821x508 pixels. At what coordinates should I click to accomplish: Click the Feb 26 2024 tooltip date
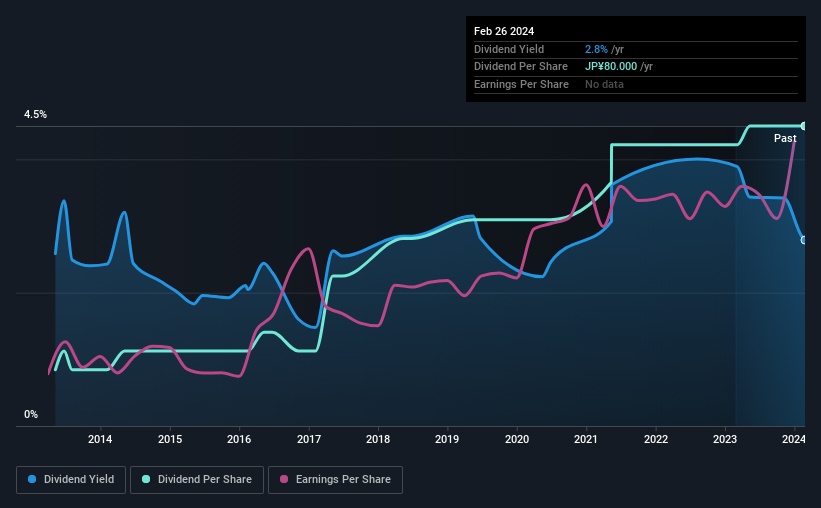(x=504, y=31)
